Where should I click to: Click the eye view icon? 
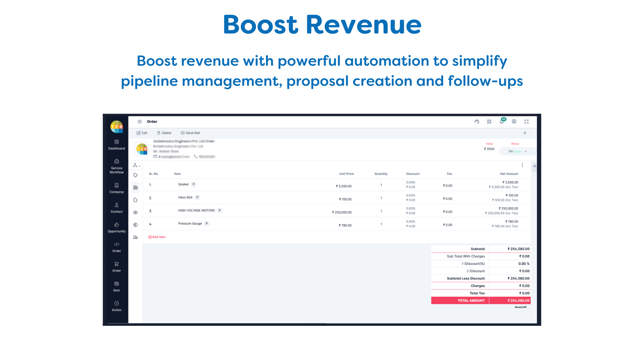pos(136,213)
